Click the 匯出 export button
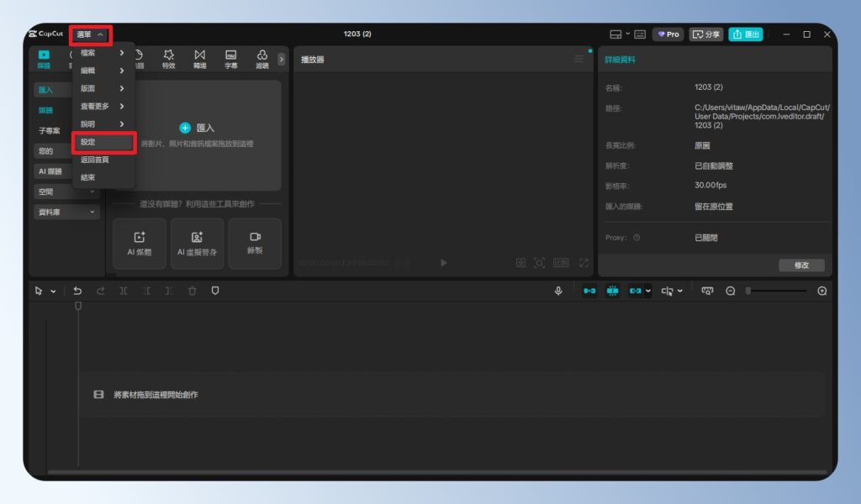Screen dimensions: 861x504 [x=745, y=34]
